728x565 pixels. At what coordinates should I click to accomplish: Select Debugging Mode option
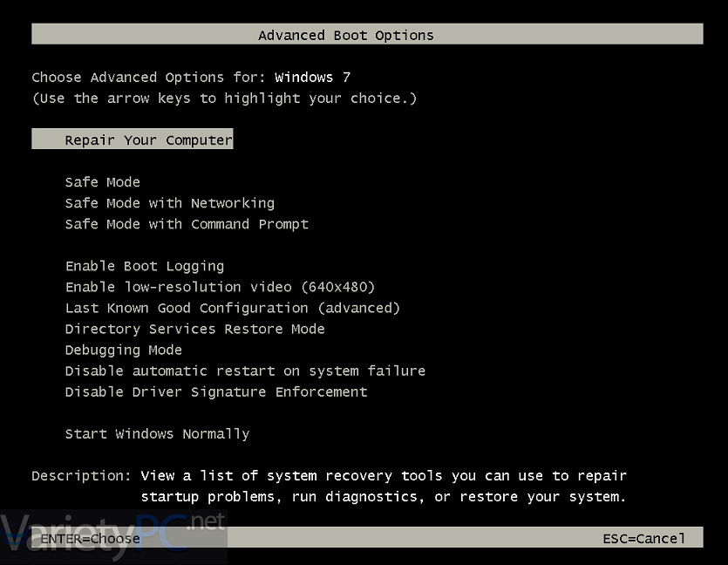click(x=124, y=350)
